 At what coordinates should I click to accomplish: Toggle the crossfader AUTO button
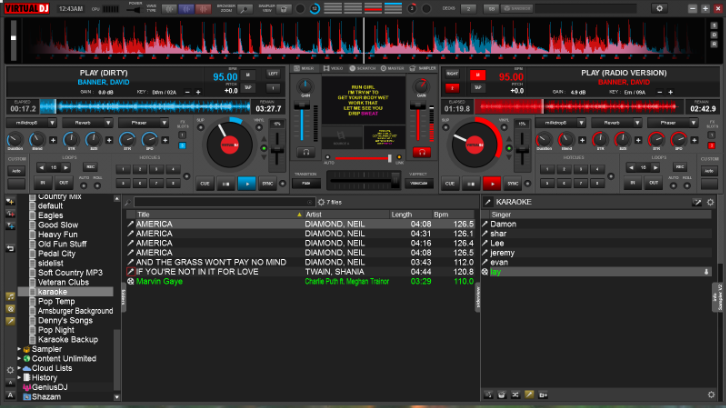pos(328,157)
